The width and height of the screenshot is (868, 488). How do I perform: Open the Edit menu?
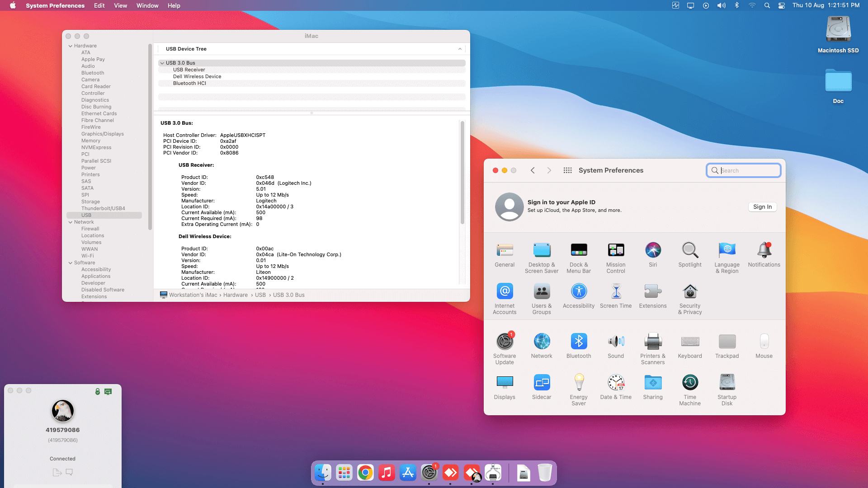click(x=99, y=5)
